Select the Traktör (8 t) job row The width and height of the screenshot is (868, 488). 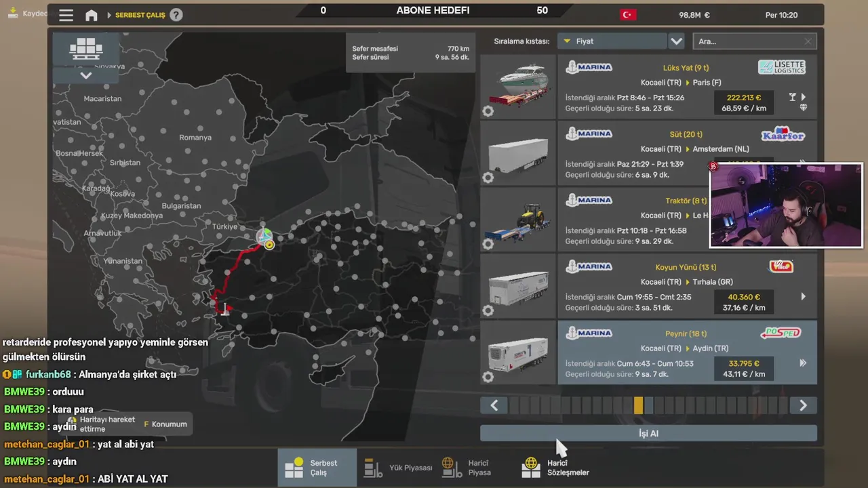[687, 220]
